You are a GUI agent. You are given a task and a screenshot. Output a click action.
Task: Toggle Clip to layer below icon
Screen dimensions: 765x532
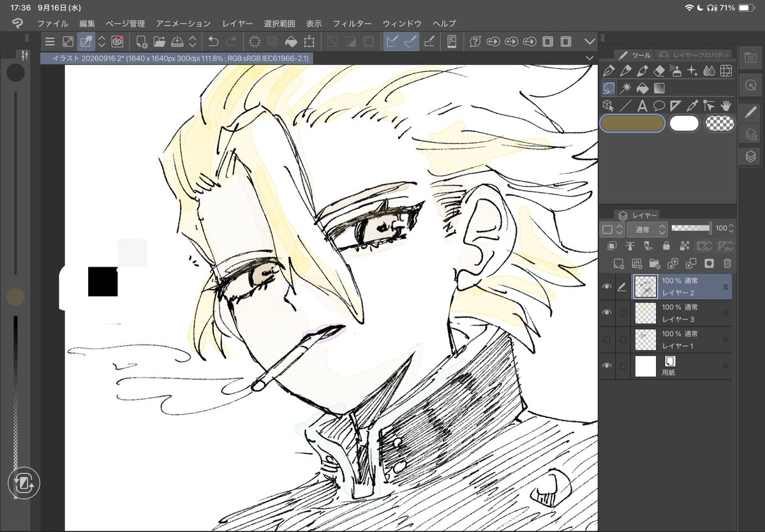(x=612, y=246)
